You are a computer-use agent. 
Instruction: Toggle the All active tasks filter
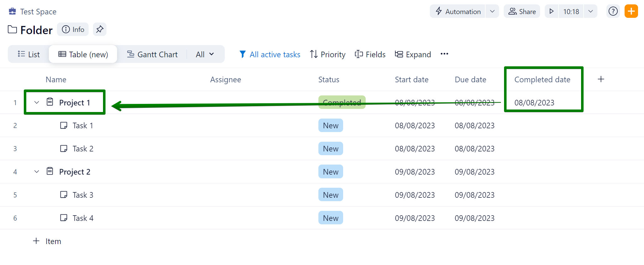point(270,54)
